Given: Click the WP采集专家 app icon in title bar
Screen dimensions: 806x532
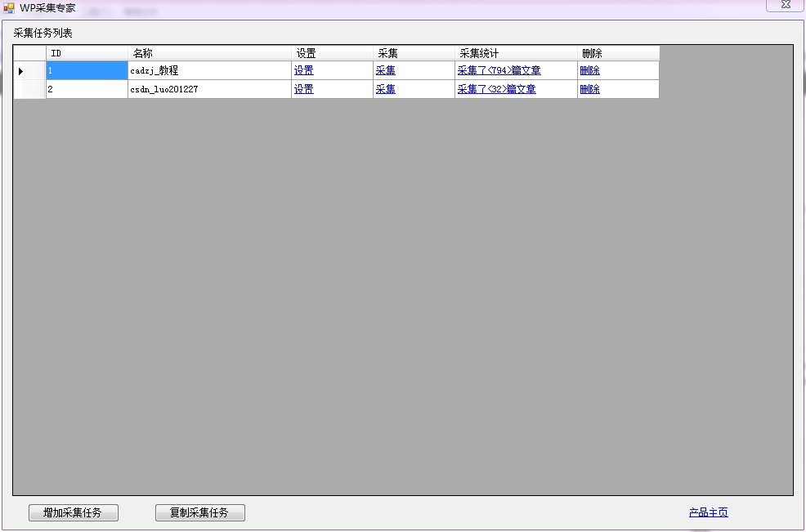Looking at the screenshot, I should click(x=9, y=7).
